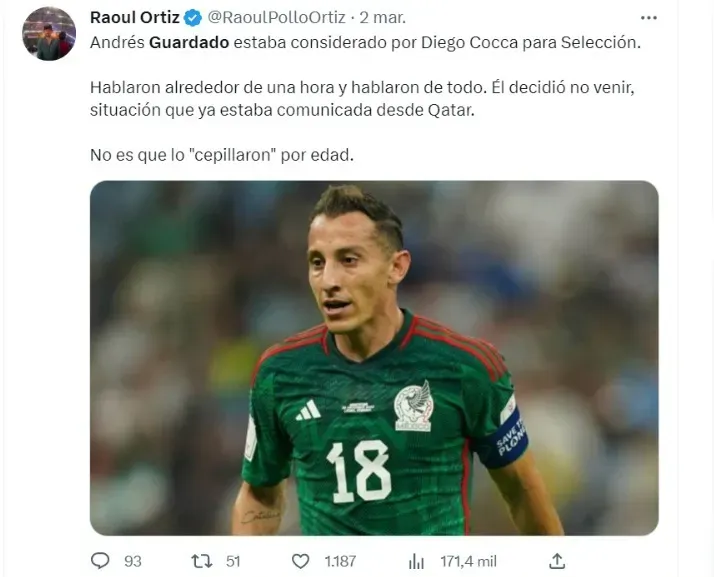Open the three-dot more options menu
Image resolution: width=714 pixels, height=577 pixels.
click(648, 18)
